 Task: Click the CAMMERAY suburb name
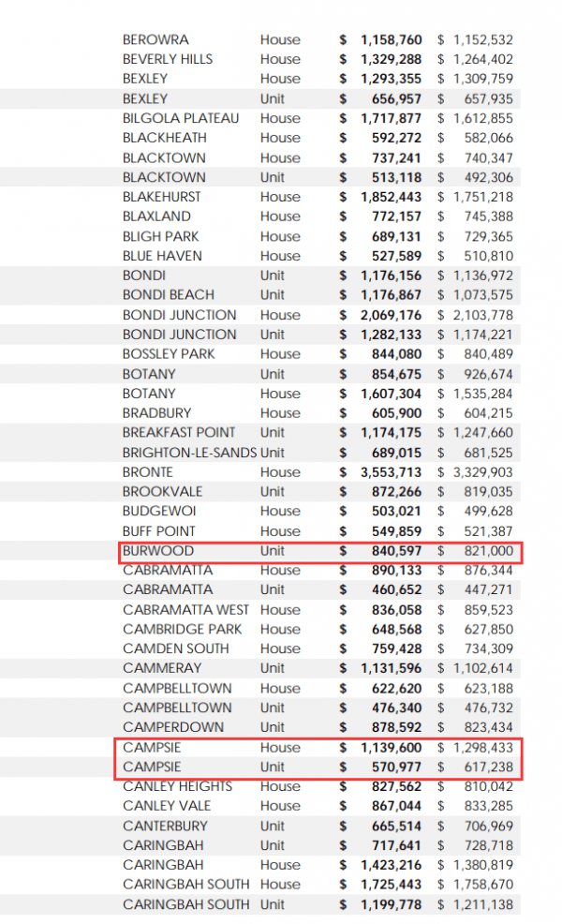pyautogui.click(x=162, y=668)
